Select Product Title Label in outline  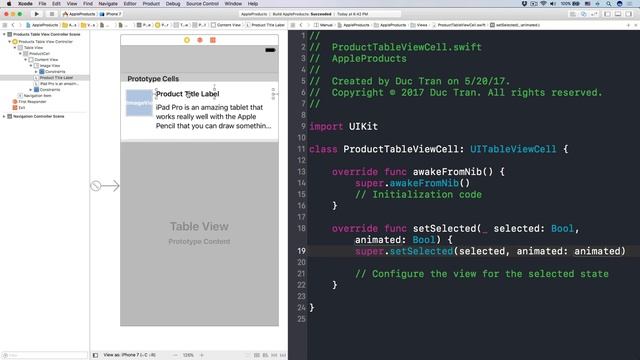point(56,78)
